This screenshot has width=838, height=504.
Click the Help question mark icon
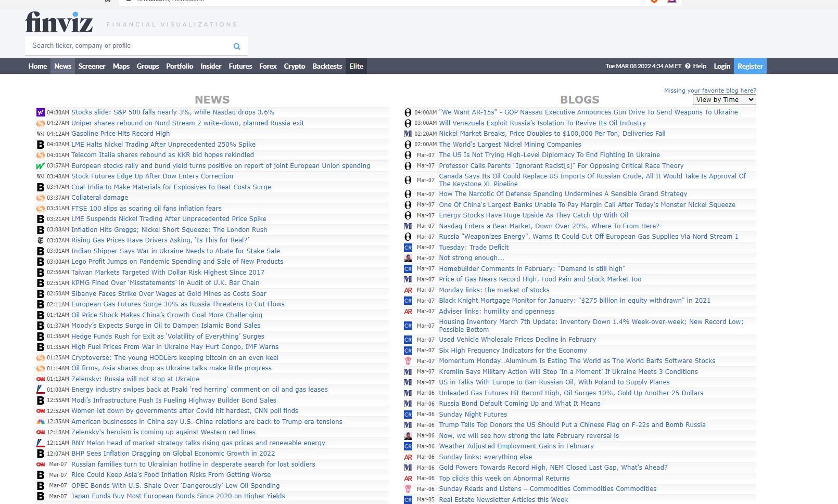coord(688,66)
